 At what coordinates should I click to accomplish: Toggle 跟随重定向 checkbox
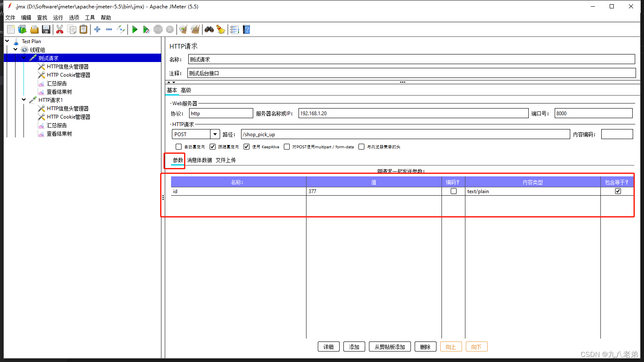click(x=213, y=147)
